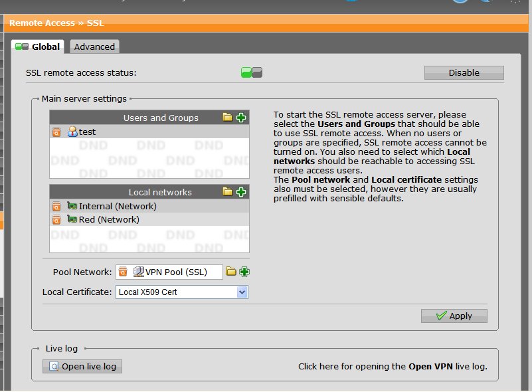Switch to the Advanced tab

[94, 47]
